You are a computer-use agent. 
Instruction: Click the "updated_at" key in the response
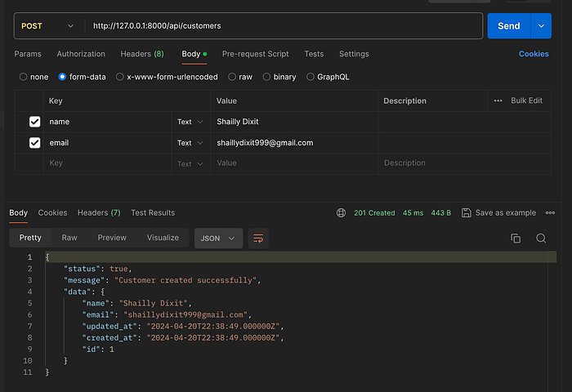pos(109,327)
